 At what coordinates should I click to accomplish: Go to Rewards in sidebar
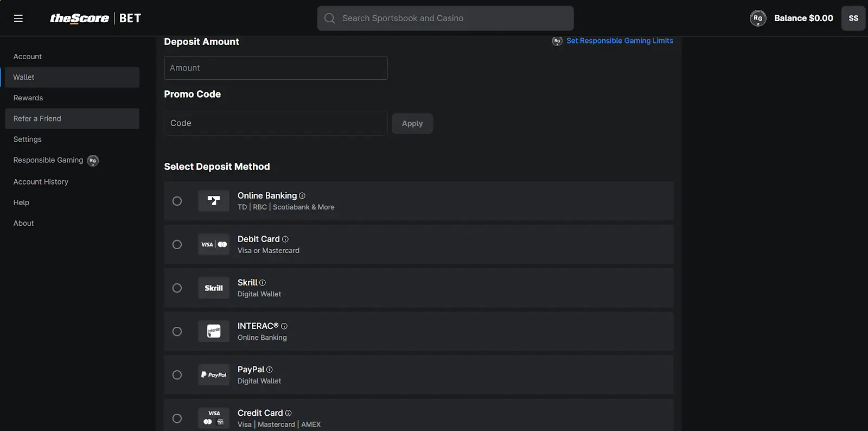click(x=28, y=98)
